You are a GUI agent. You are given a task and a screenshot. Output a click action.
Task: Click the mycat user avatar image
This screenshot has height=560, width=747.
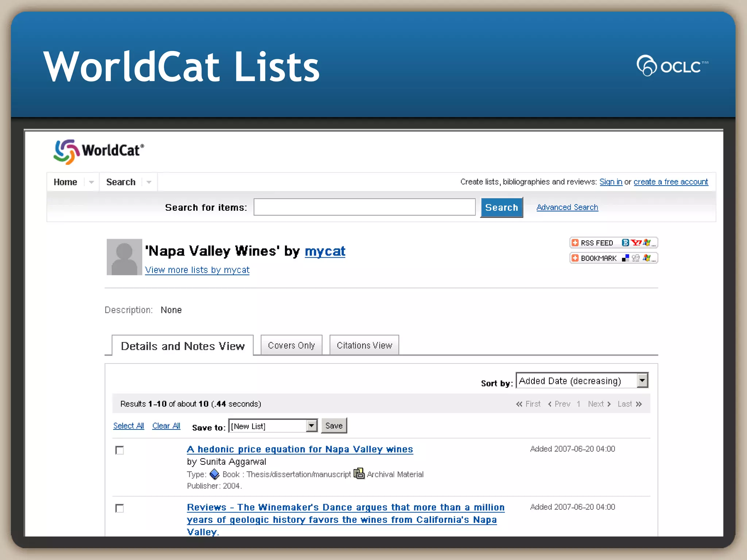[124, 257]
